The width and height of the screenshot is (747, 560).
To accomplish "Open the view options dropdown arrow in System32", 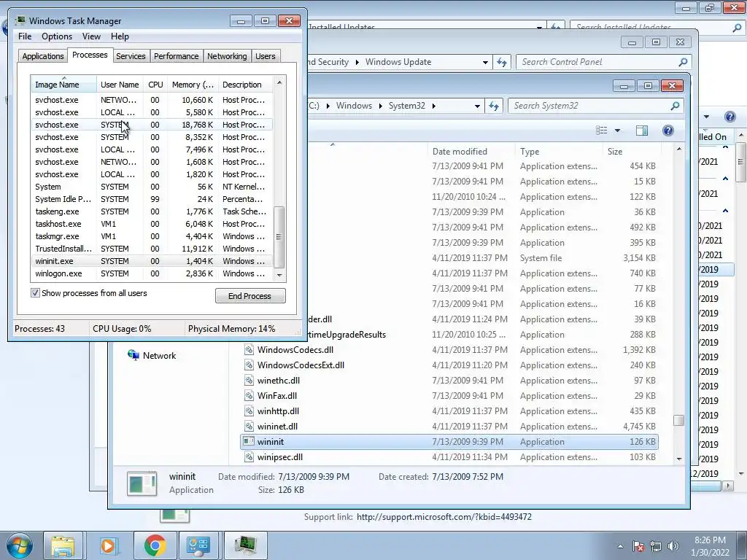I will [617, 131].
